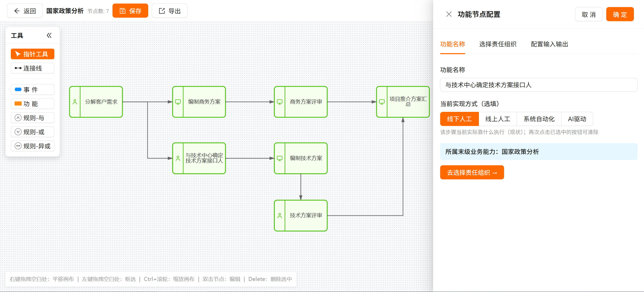The width and height of the screenshot is (644, 292).
Task: Click monitor icon on 商务方案评审 node
Action: (280, 102)
